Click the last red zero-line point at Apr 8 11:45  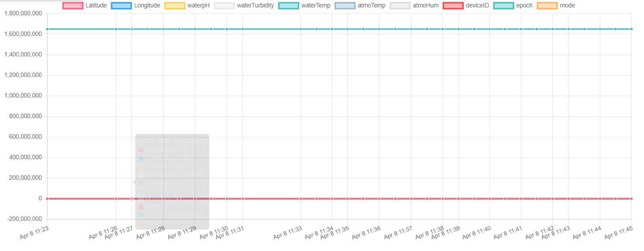click(x=631, y=199)
